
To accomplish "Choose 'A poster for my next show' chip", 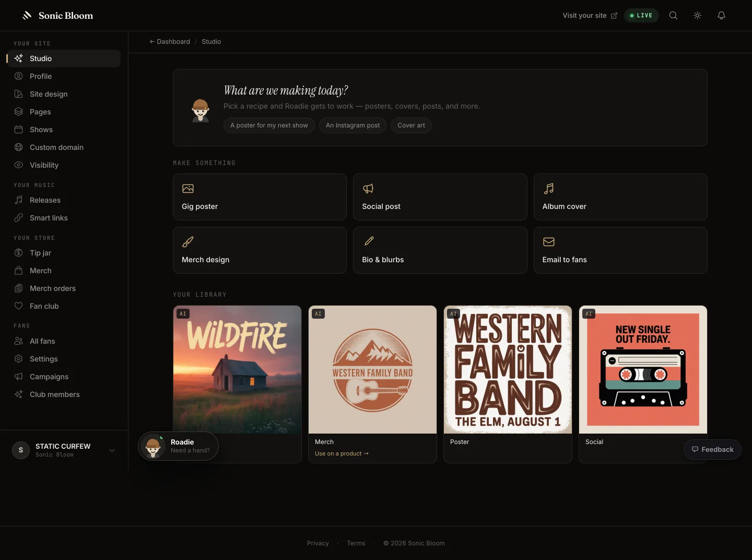I will point(269,125).
